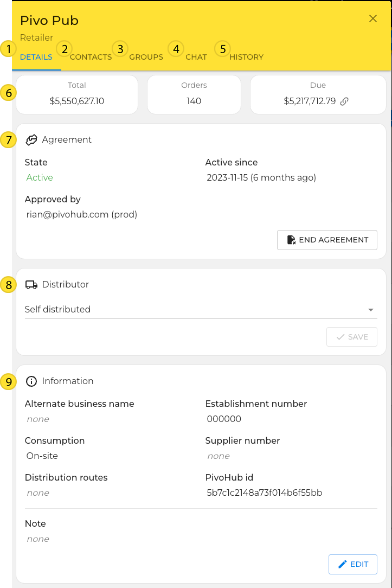Select the Due amount $5,217,712.79
This screenshot has height=588, width=392.
click(x=310, y=101)
